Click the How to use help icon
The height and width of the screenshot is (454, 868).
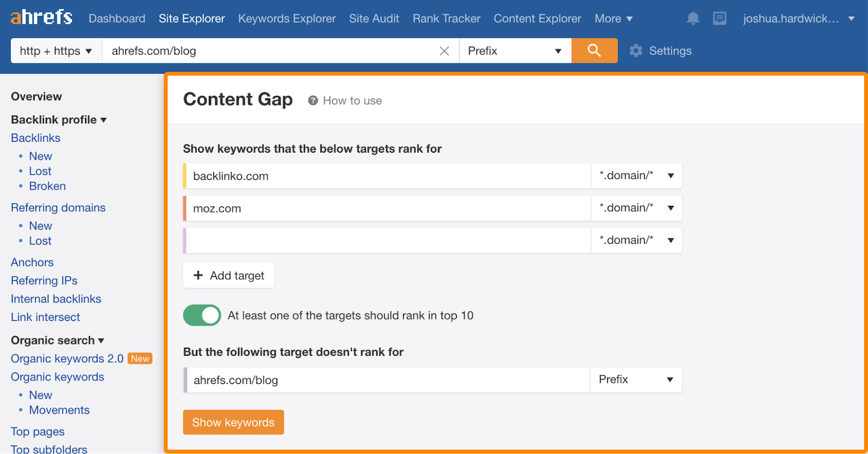point(313,100)
